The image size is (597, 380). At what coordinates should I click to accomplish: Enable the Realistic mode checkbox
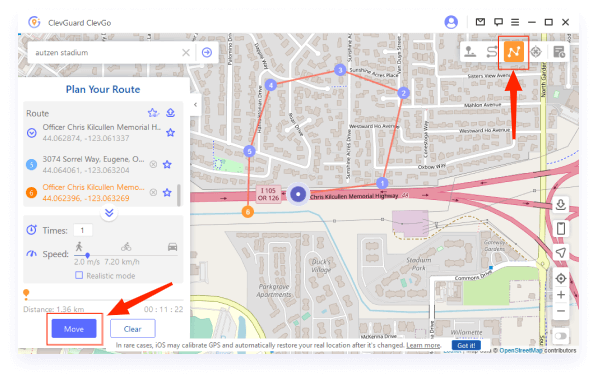click(79, 275)
